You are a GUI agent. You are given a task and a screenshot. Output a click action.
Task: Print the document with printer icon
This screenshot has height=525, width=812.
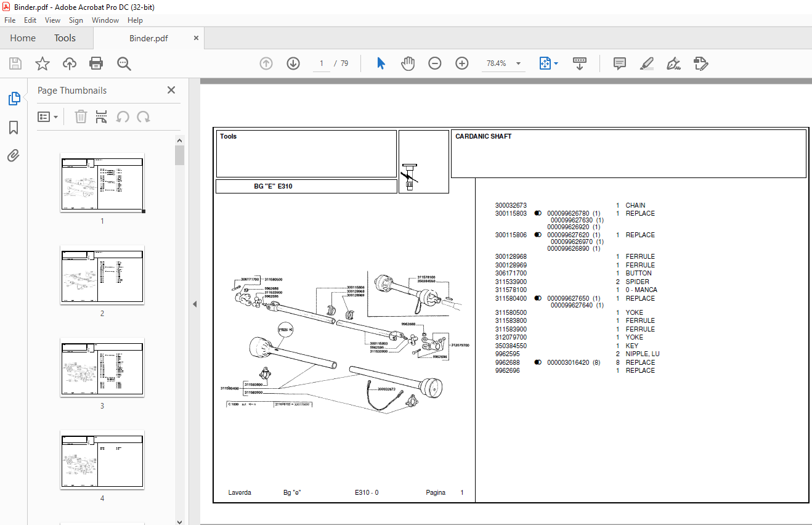tap(96, 63)
